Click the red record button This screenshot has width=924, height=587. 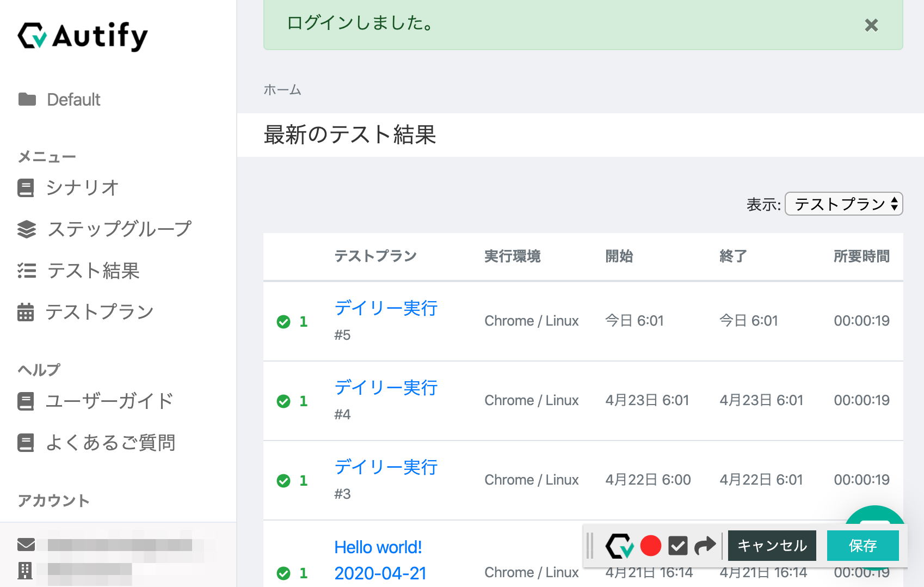pyautogui.click(x=650, y=546)
